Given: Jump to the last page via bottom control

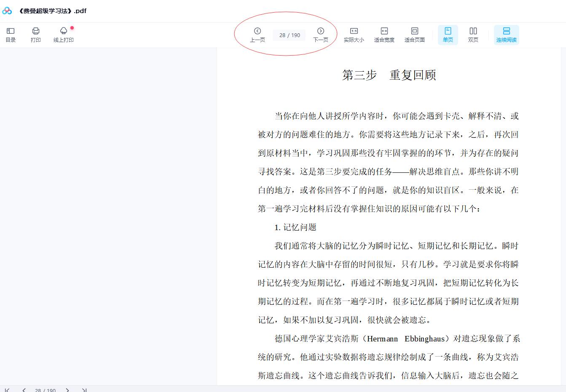Looking at the screenshot, I should tap(84, 390).
